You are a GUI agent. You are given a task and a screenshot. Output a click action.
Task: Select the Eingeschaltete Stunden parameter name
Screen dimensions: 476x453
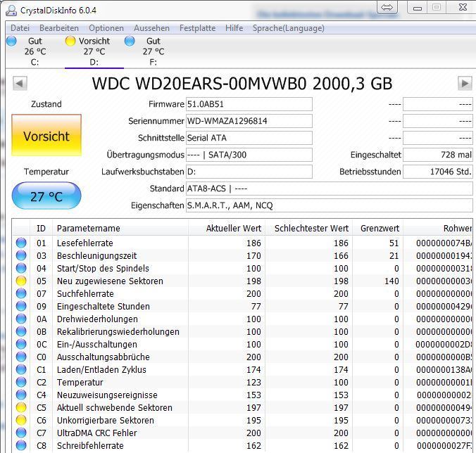[104, 306]
